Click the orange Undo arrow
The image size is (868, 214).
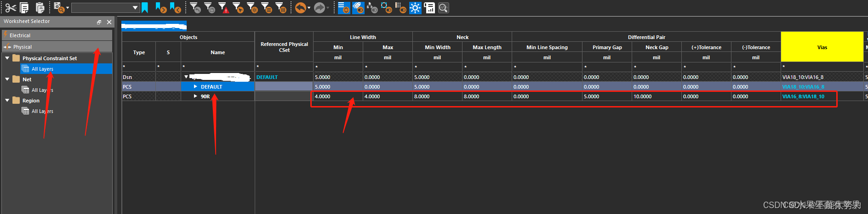pyautogui.click(x=300, y=8)
